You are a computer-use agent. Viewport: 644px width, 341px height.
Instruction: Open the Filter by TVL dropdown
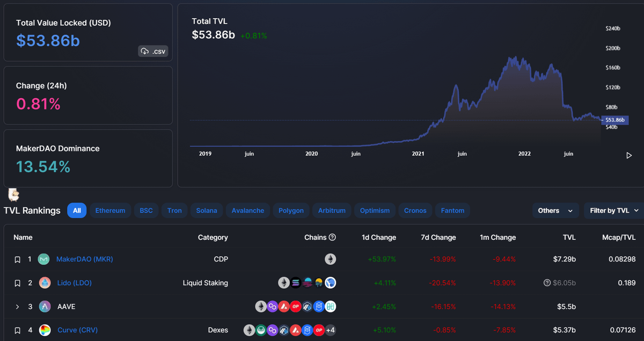click(614, 211)
